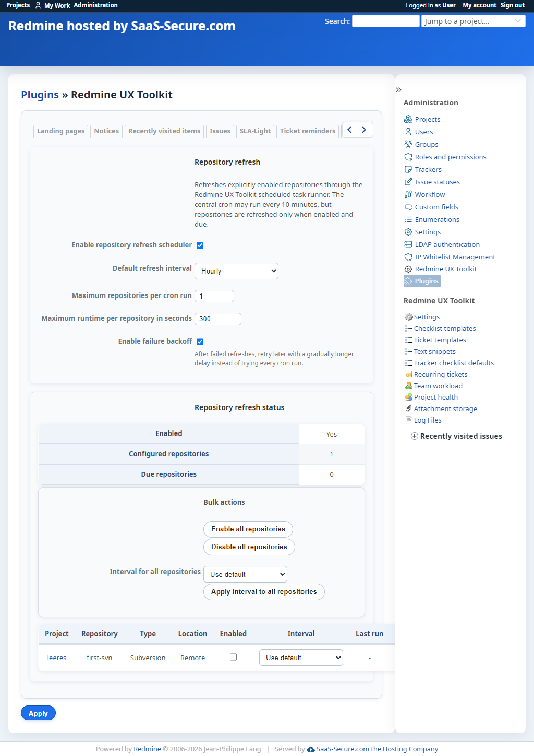This screenshot has width=534, height=756.
Task: Click the Redmine UX Toolkit gear icon
Action: point(408,269)
